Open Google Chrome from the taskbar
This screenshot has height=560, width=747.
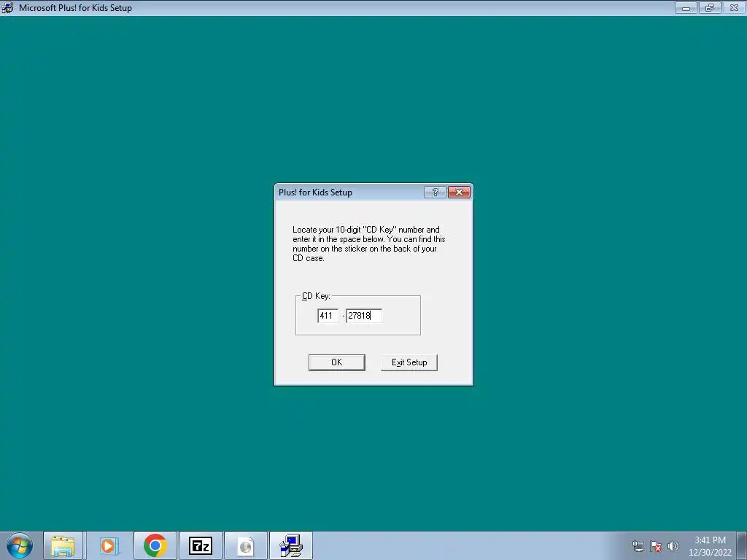155,545
